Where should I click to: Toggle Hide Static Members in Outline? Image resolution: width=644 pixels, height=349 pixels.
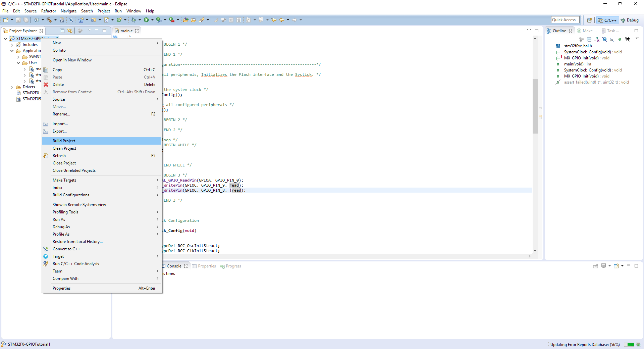[612, 40]
